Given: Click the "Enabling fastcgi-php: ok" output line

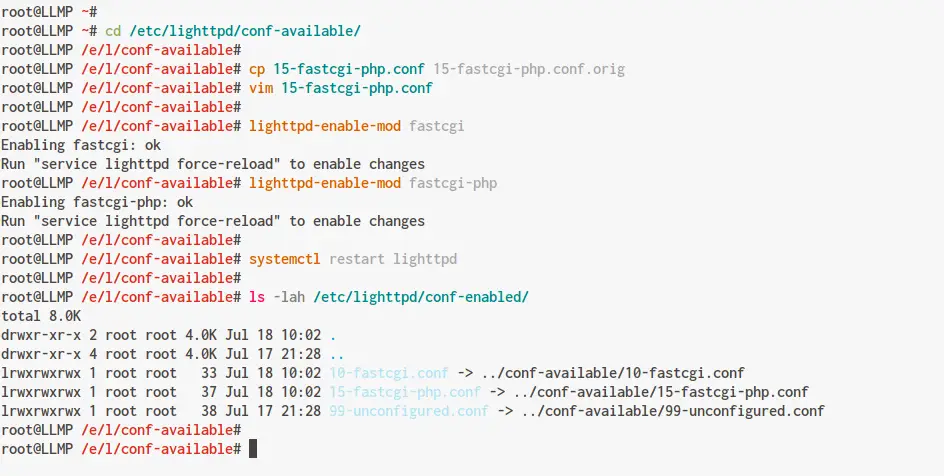Looking at the screenshot, I should tap(97, 202).
